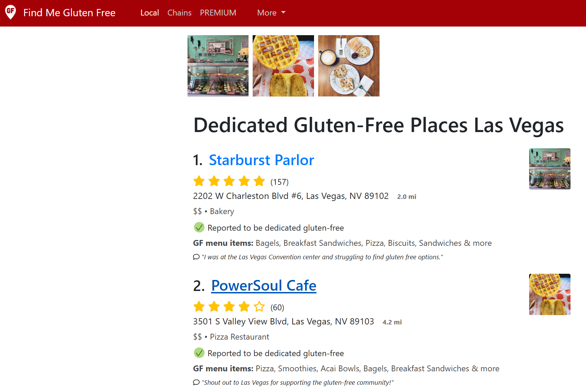Expand the More dropdown in navigation bar
This screenshot has width=586, height=392.
tap(271, 13)
